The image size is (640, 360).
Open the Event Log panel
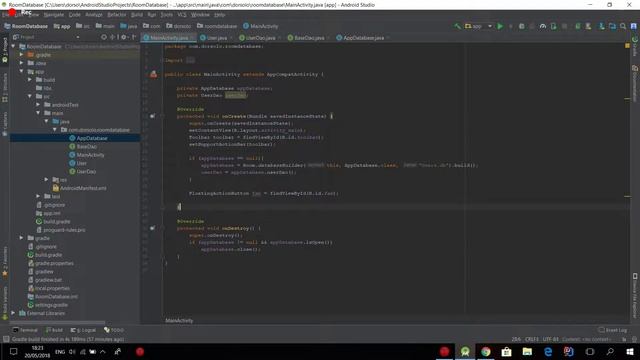coord(613,330)
